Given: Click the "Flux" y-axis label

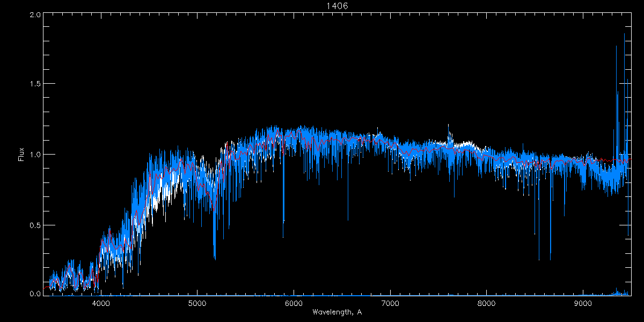Looking at the screenshot, I should pyautogui.click(x=21, y=155).
